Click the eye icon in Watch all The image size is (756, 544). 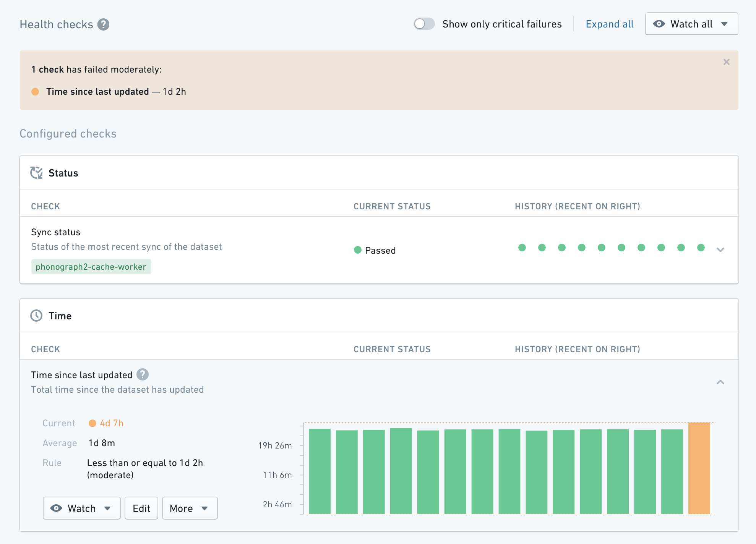(x=659, y=24)
